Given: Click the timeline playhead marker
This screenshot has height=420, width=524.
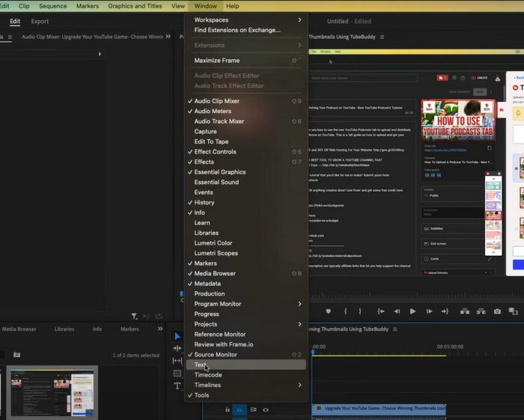Looking at the screenshot, I should pos(313,352).
